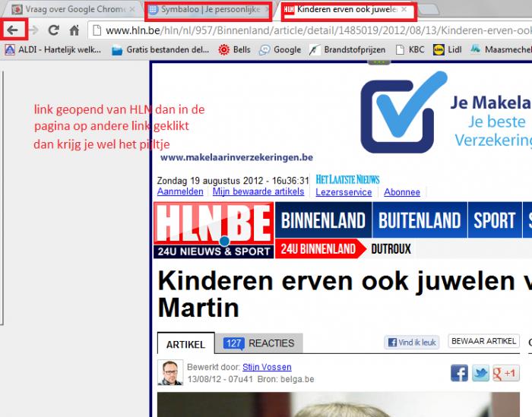The image size is (532, 417).
Task: Select the Kinderen erven ook juwelen tab
Action: tap(347, 9)
